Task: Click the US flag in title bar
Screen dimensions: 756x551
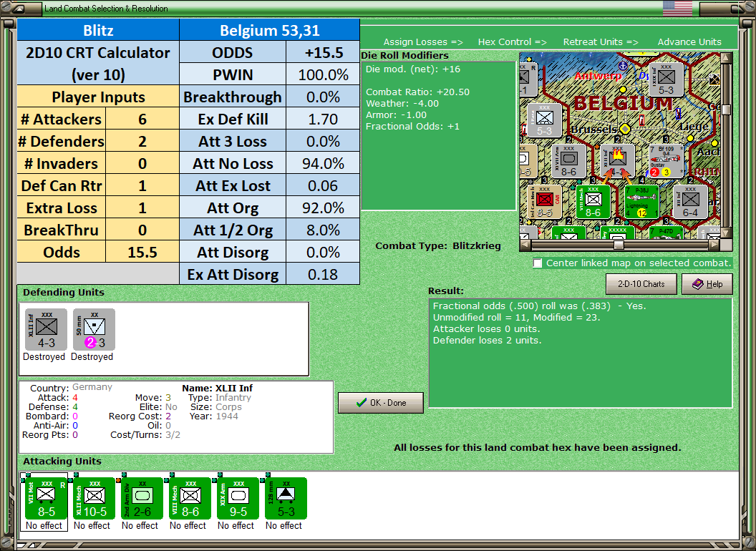Action: (x=677, y=8)
